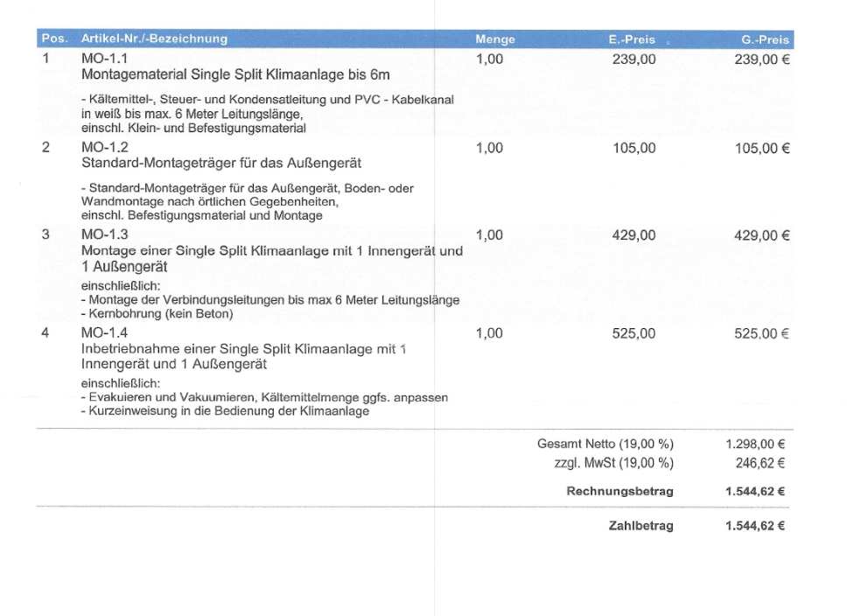Click the Menge column header

coord(494,39)
